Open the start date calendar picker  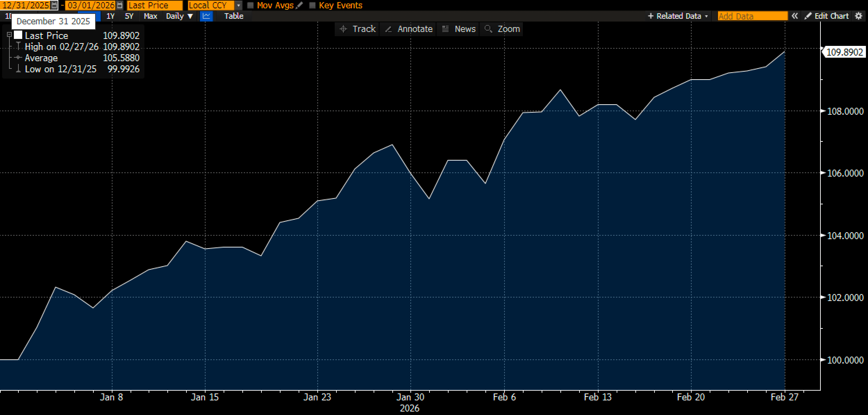point(54,5)
